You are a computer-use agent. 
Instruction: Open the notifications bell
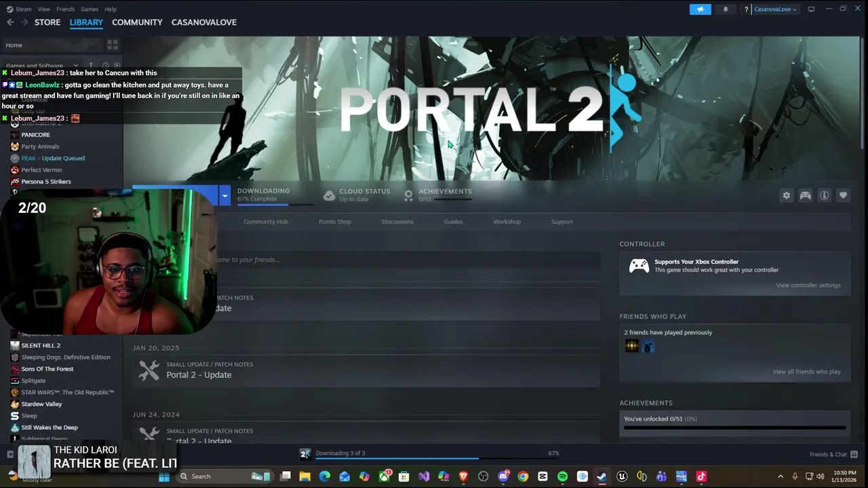click(726, 9)
